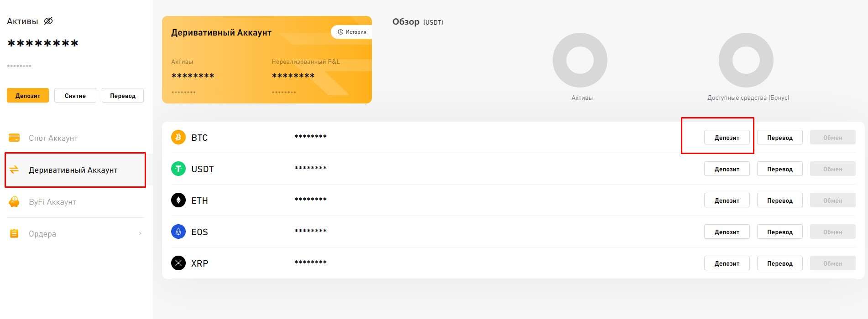Click the Ордера clipboard icon
This screenshot has height=319, width=868.
14,233
